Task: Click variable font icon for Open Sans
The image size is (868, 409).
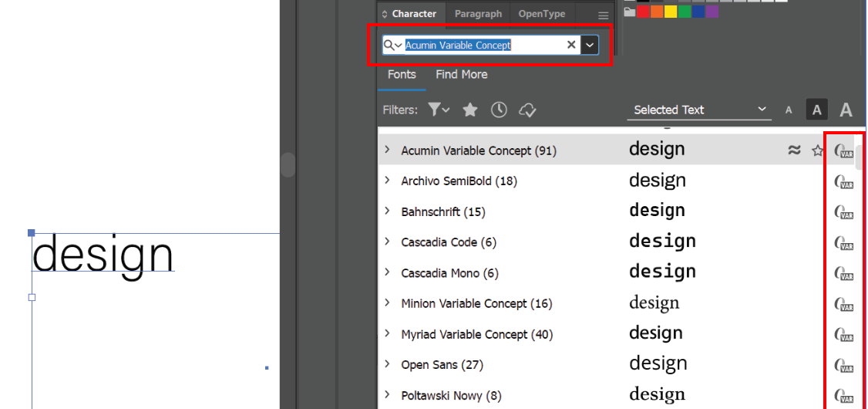Action: click(x=843, y=367)
